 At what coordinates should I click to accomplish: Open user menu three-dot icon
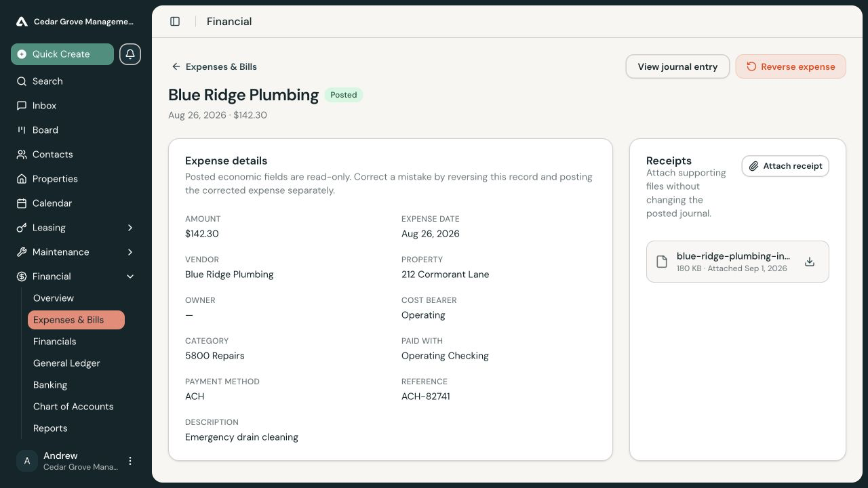pyautogui.click(x=130, y=461)
